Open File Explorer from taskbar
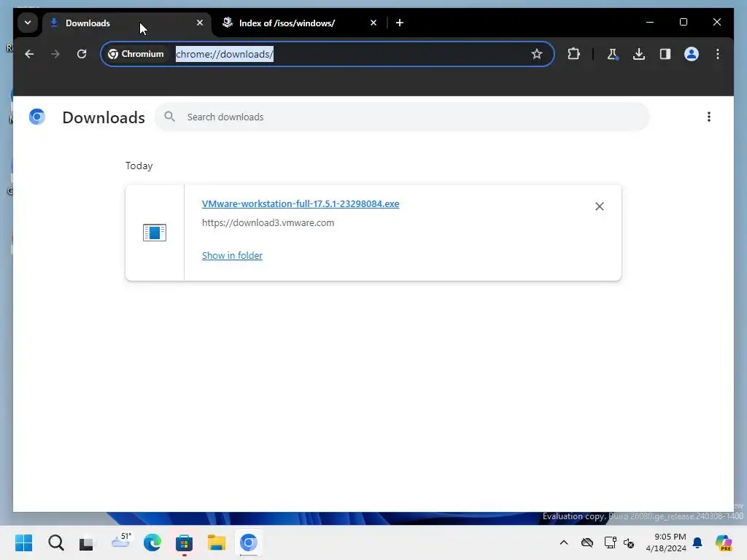This screenshot has width=747, height=560. click(216, 542)
